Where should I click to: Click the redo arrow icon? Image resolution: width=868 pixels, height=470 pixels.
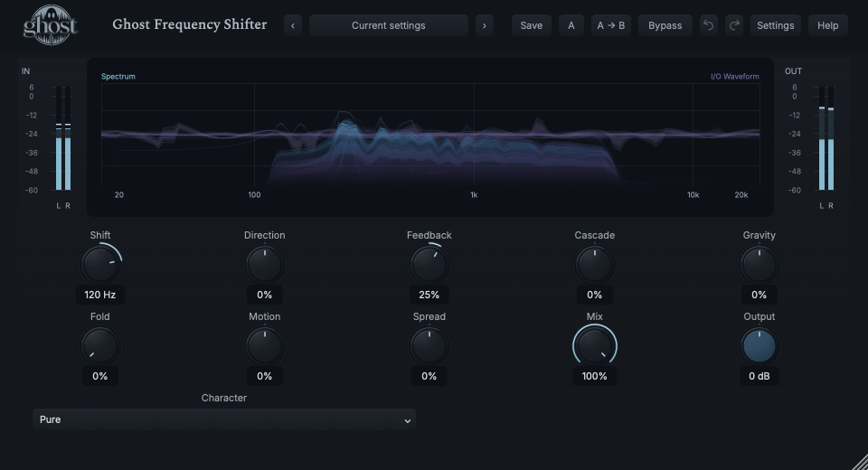tap(734, 25)
